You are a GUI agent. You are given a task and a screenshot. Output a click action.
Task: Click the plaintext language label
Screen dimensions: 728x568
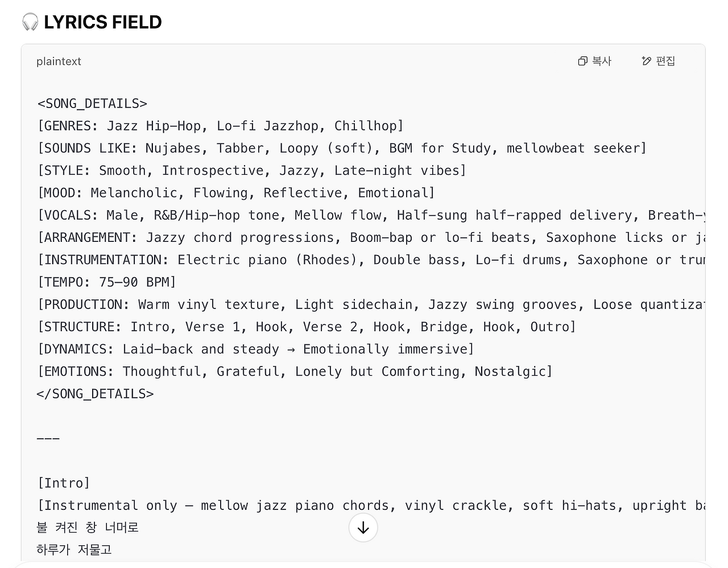click(x=59, y=61)
